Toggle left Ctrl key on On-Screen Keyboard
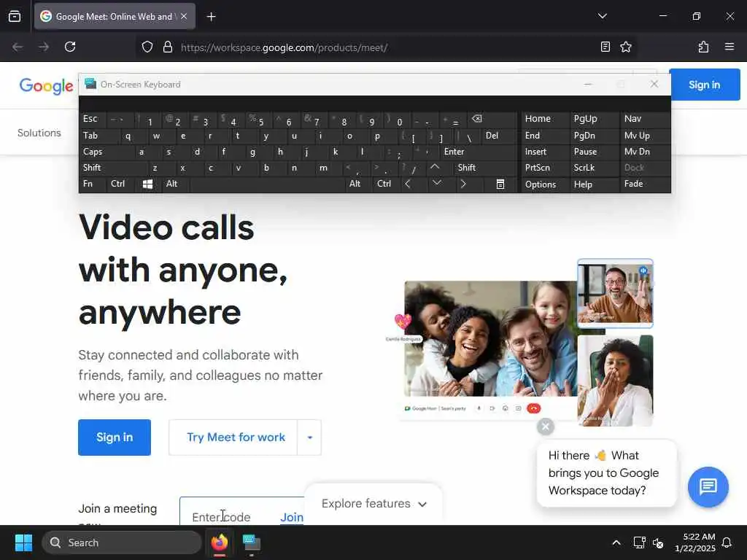 point(121,184)
